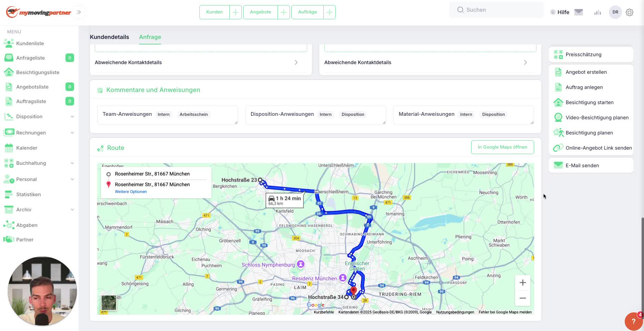644x331 pixels.
Task: Click the Material-Anweisungen text area
Action: tap(464, 115)
